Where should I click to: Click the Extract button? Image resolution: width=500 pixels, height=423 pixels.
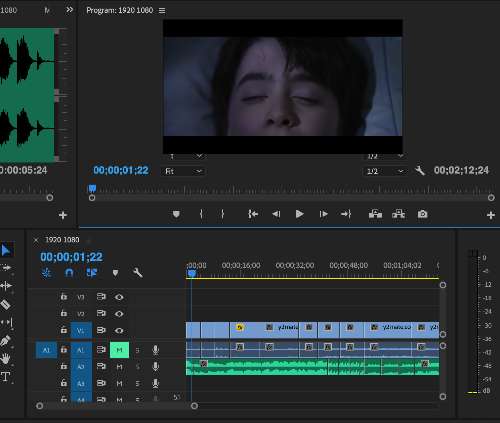[x=398, y=214]
